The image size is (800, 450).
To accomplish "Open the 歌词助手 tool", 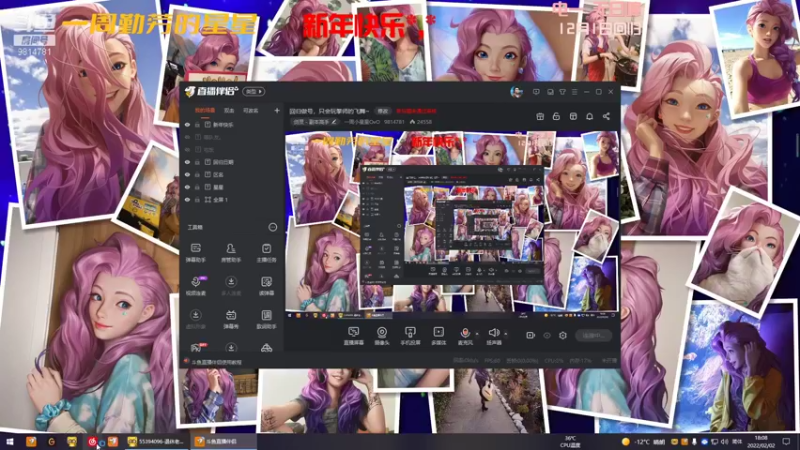I will point(266,319).
